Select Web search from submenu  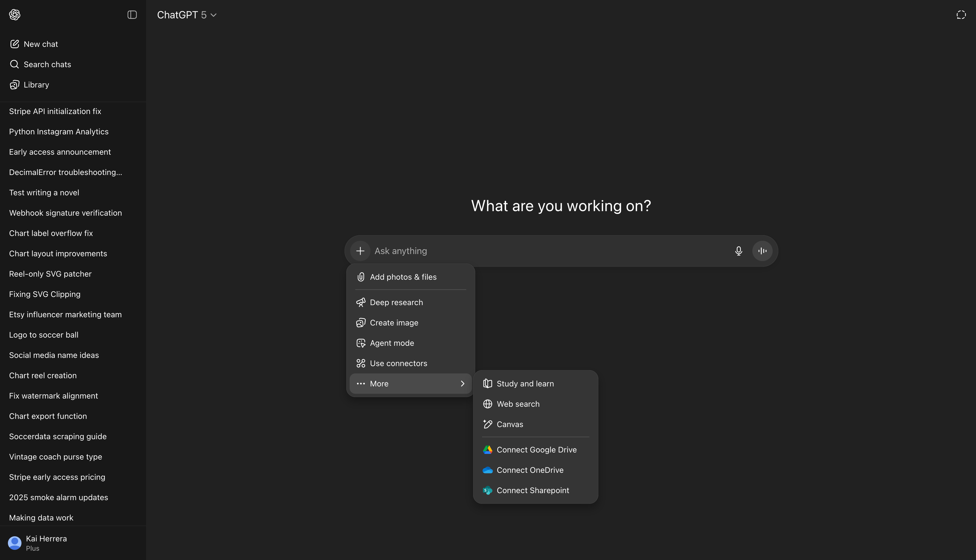[518, 404]
